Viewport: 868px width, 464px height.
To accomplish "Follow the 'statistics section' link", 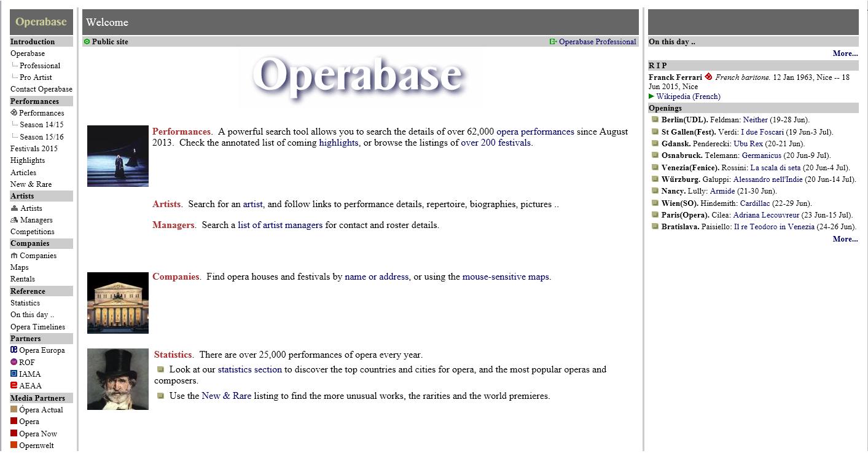I will pos(250,369).
